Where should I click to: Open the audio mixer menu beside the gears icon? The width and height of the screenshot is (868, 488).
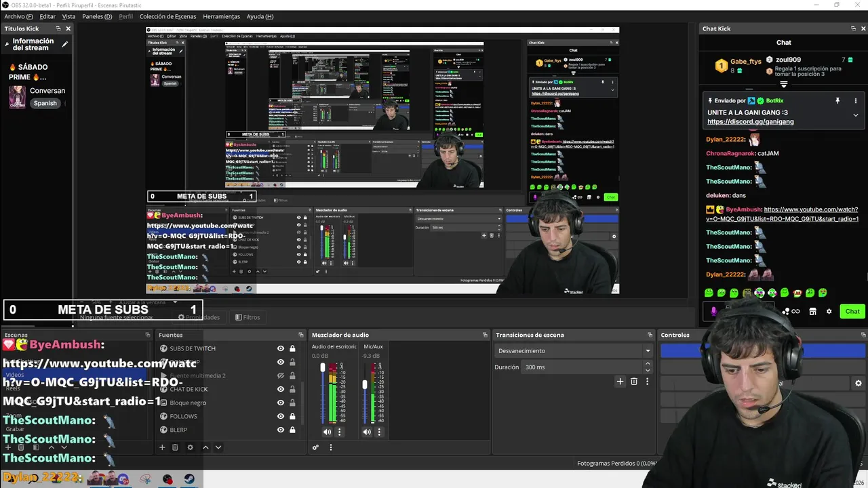point(331,447)
